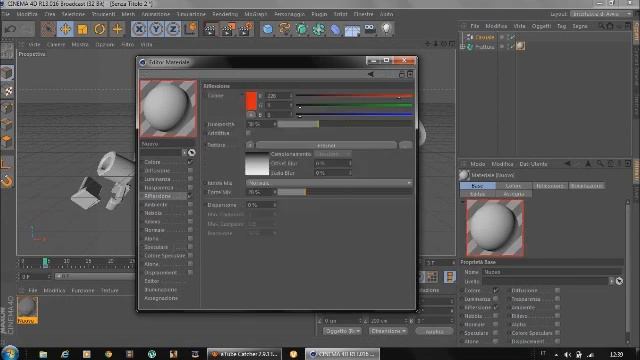This screenshot has height=360, width=640.
Task: Enable the Luminanza channel in Material Editor
Action: (x=190, y=179)
